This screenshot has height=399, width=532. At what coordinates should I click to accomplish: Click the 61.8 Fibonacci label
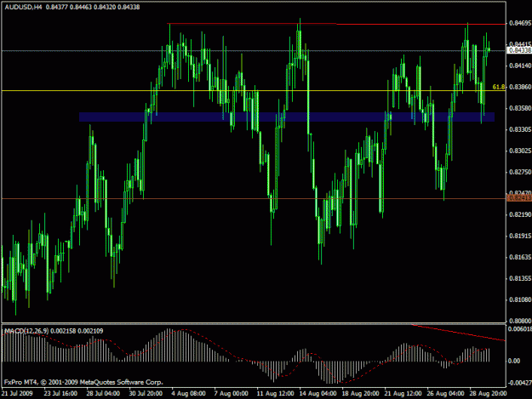coord(499,87)
